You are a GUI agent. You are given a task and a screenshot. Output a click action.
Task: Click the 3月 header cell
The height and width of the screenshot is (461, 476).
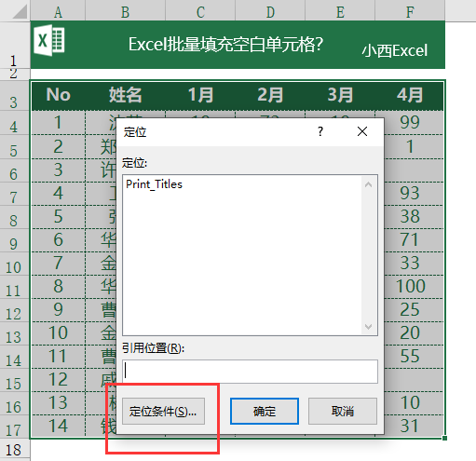tap(340, 95)
